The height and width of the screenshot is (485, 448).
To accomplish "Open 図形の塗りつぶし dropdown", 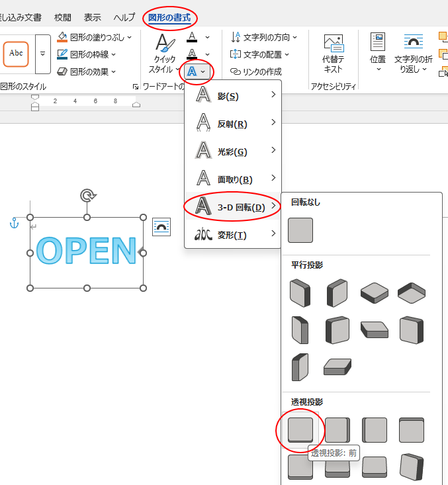I will click(x=95, y=38).
